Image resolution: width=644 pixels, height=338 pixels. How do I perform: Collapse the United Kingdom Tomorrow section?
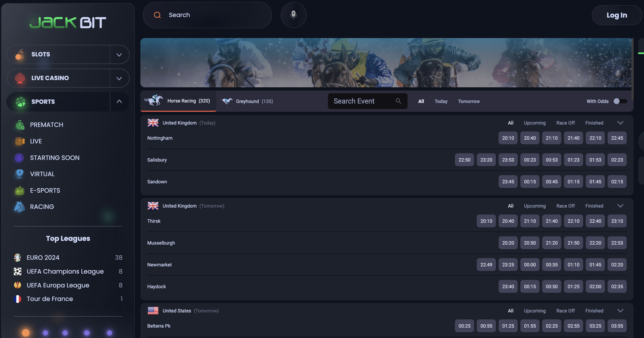pyautogui.click(x=620, y=206)
